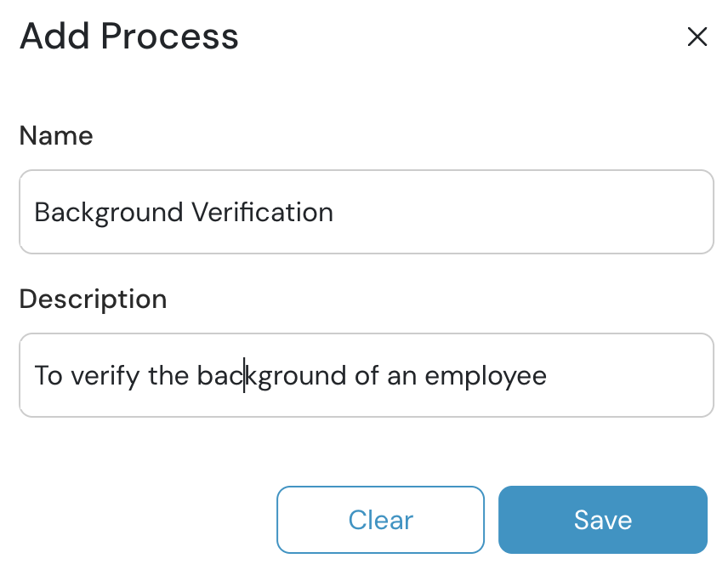Save the Background Verification process
Image resolution: width=728 pixels, height=570 pixels.
tap(602, 520)
